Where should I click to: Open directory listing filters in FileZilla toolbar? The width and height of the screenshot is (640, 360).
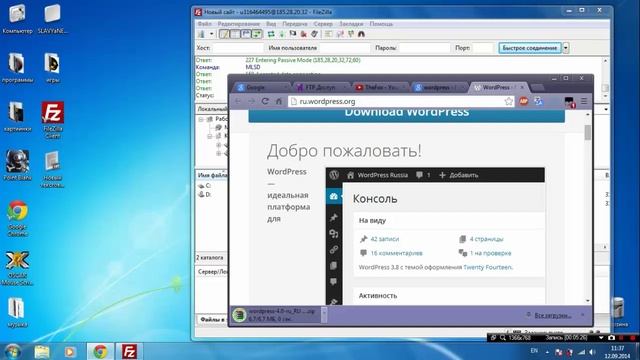click(329, 34)
